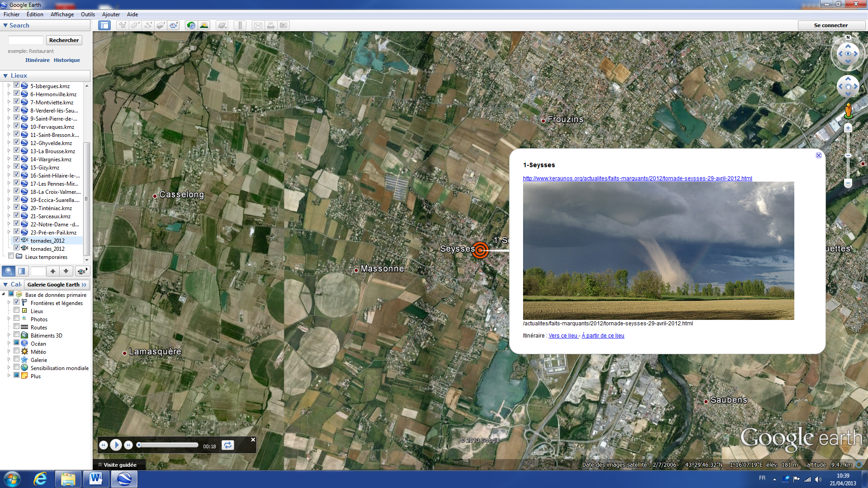The image size is (868, 488).
Task: Add a path from the toolbar
Action: click(148, 25)
